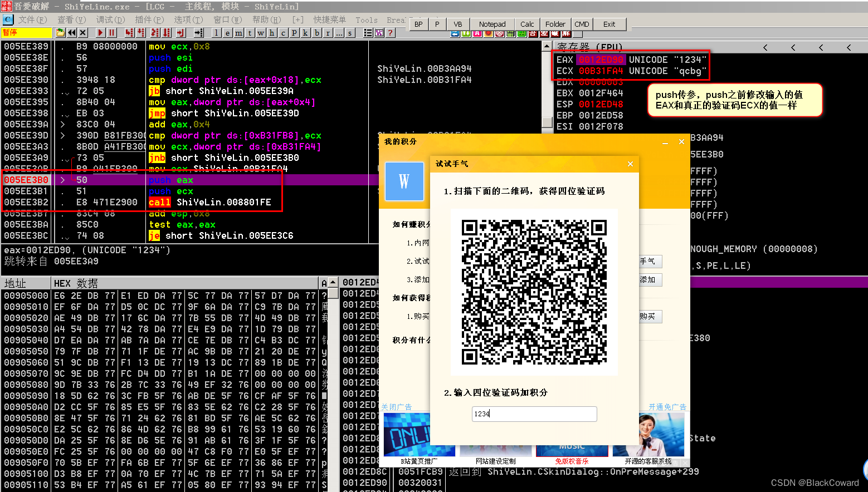Viewport: 868px width, 492px height.
Task: Open breakpoints 'b' toolbar button
Action: click(x=316, y=33)
